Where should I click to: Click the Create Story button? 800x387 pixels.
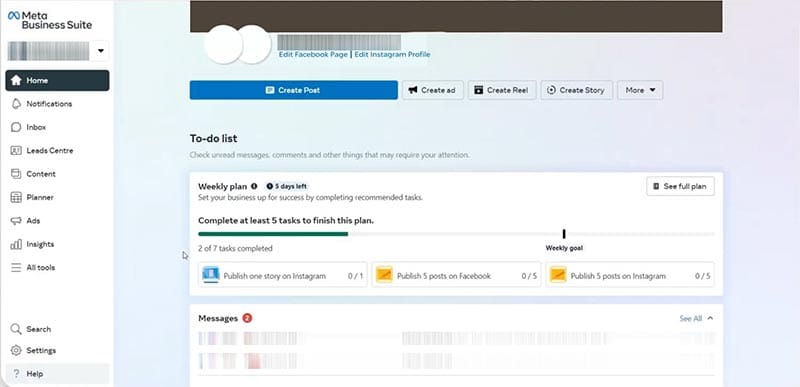577,90
